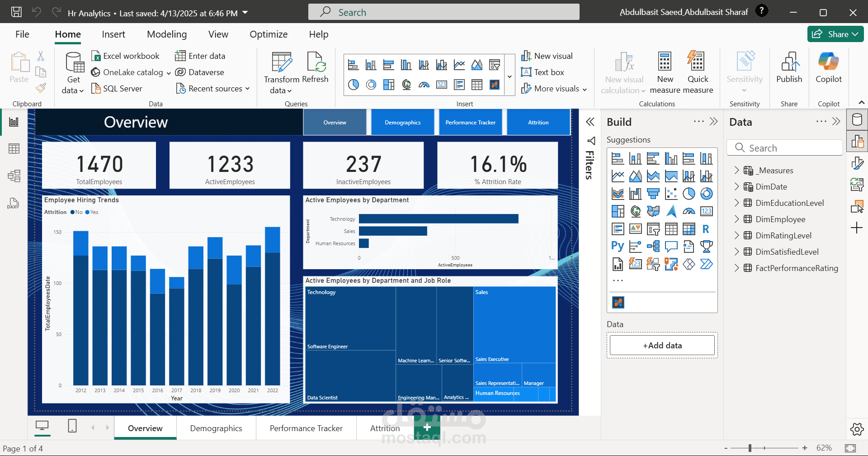Viewport: 868px width, 456px height.
Task: Choose the Decomposition tree visual icon
Action: [653, 247]
